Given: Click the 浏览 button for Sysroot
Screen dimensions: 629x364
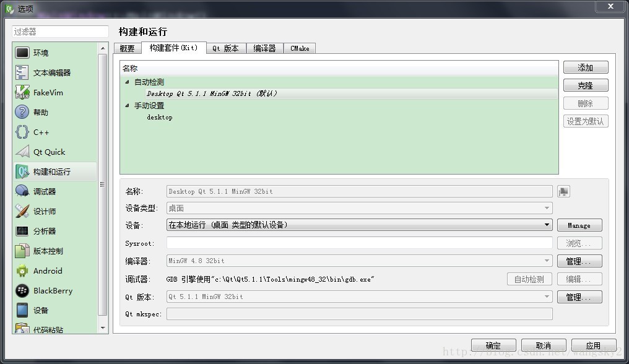Looking at the screenshot, I should click(579, 243).
